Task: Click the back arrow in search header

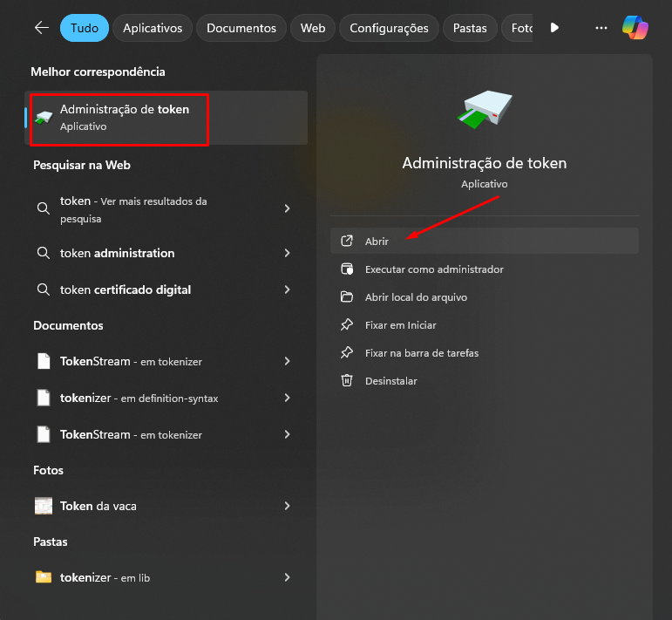Action: pos(41,28)
